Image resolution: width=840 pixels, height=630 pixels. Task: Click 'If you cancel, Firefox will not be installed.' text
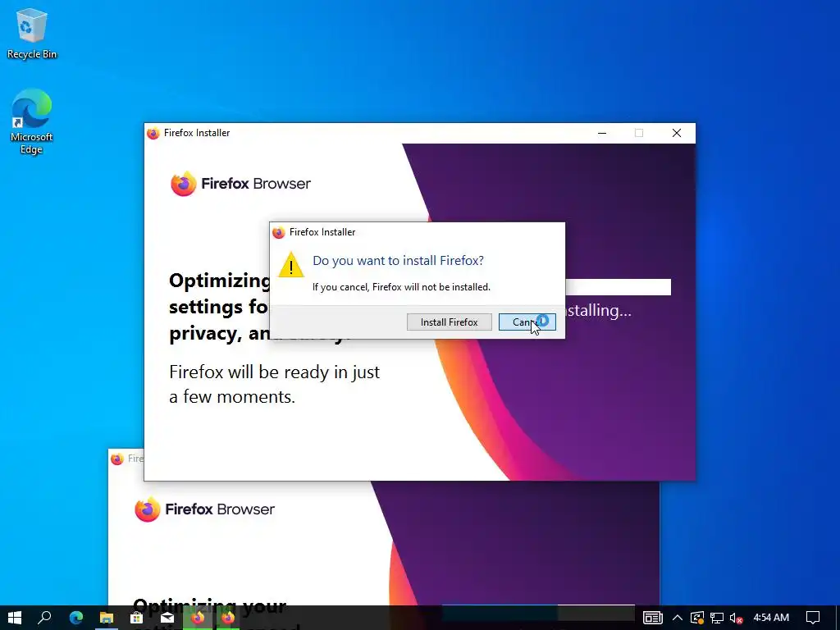tap(401, 287)
